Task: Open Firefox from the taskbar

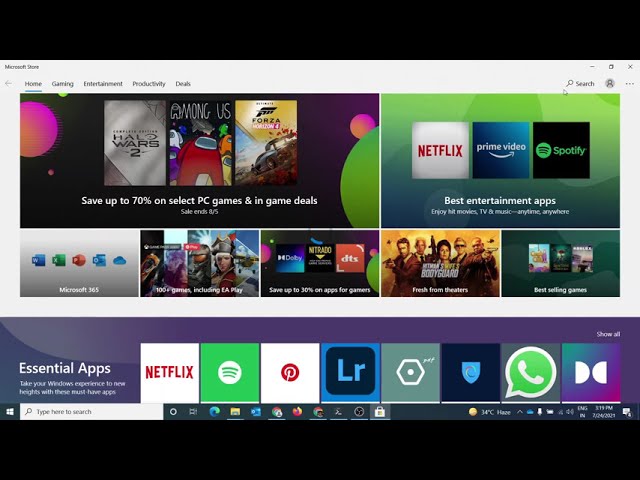Action: tap(297, 412)
